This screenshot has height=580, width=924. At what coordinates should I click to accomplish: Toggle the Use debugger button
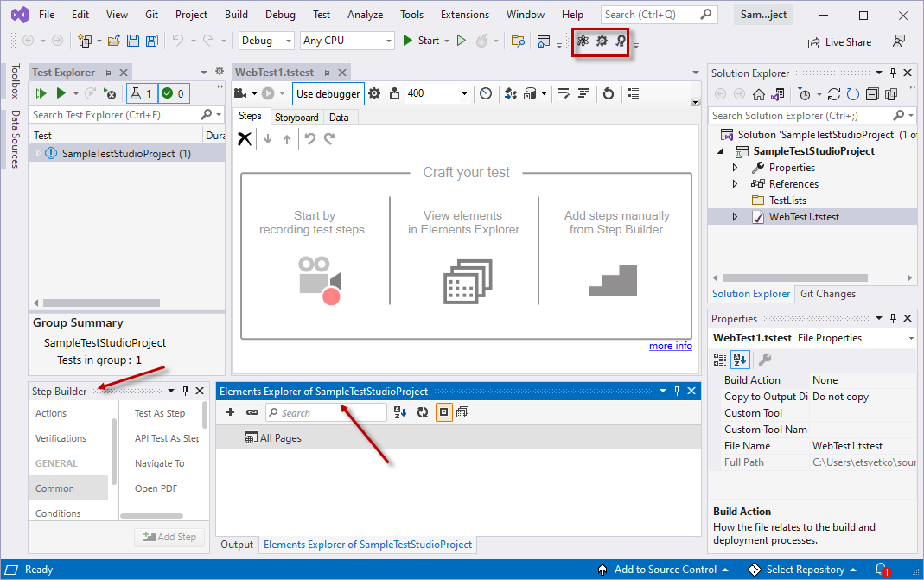[328, 93]
